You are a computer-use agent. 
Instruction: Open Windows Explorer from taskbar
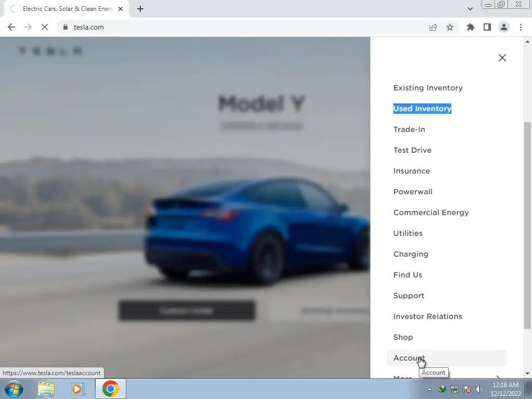pos(46,389)
